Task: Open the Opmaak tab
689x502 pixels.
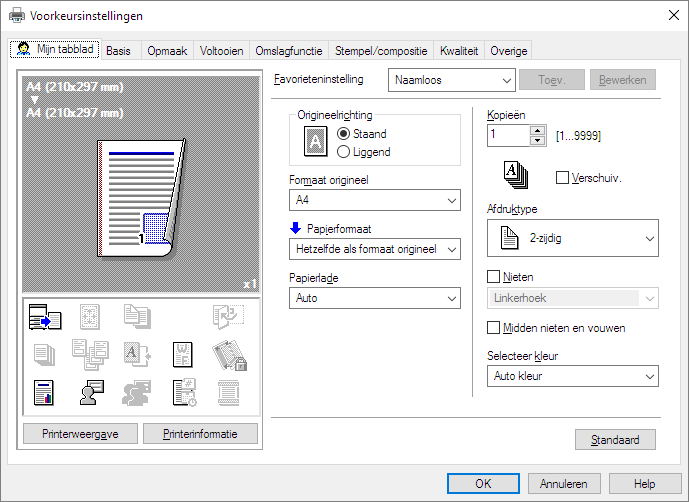Action: click(167, 51)
